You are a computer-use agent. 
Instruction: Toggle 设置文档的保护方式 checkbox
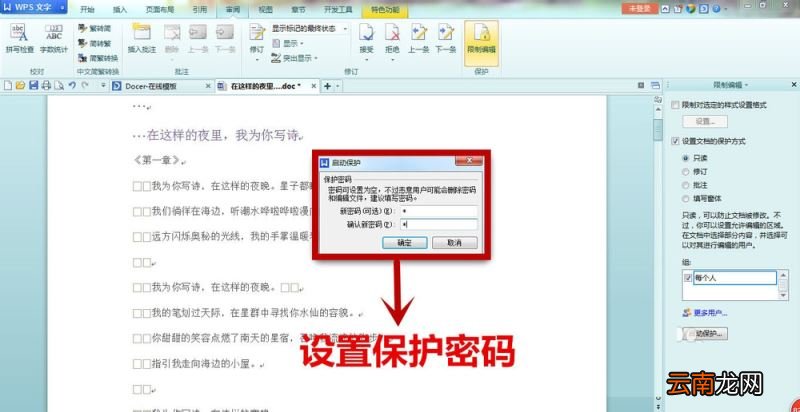tap(676, 141)
